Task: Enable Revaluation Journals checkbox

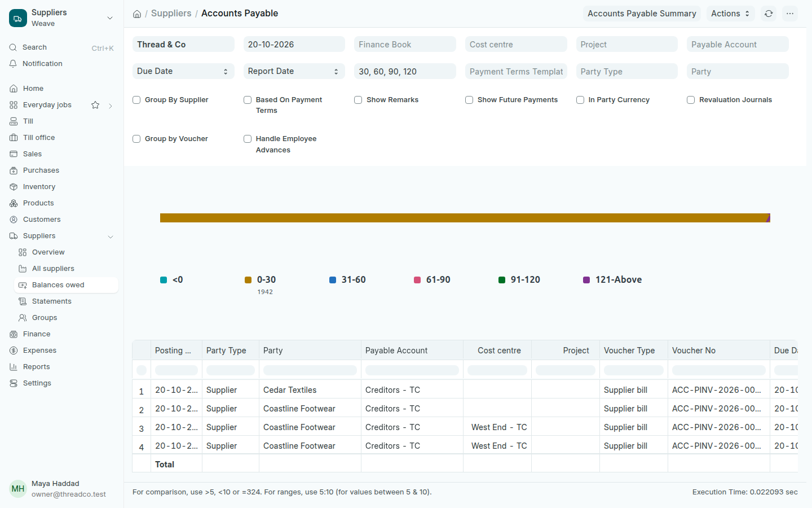Action: tap(691, 100)
